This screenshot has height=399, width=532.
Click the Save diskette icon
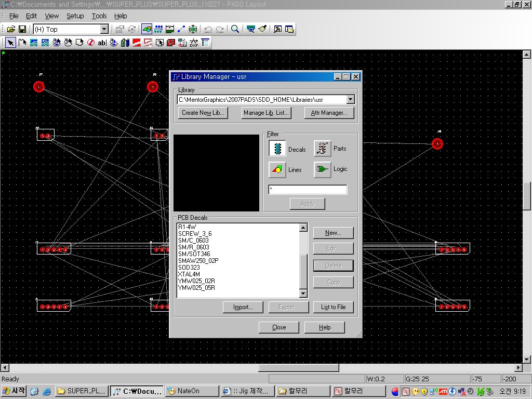coord(22,29)
